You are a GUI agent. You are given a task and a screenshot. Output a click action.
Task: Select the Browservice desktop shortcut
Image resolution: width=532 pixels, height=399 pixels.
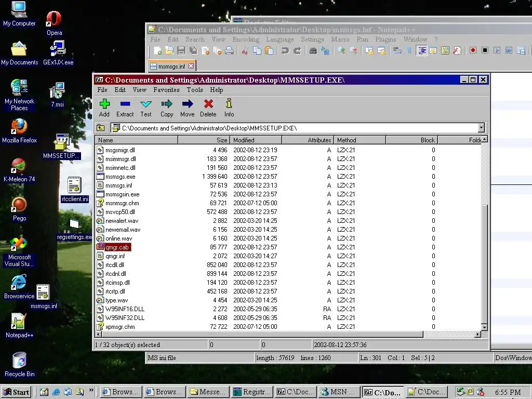(x=19, y=287)
